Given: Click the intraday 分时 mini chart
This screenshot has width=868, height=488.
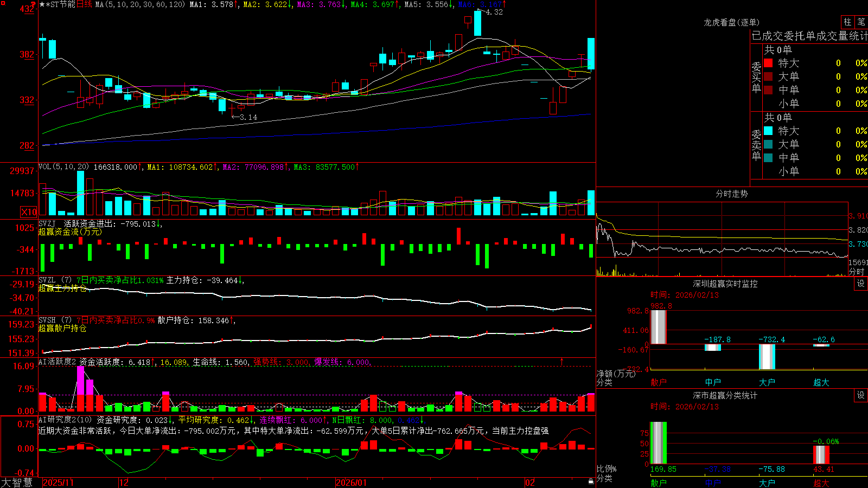Looking at the screenshot, I should 722,239.
